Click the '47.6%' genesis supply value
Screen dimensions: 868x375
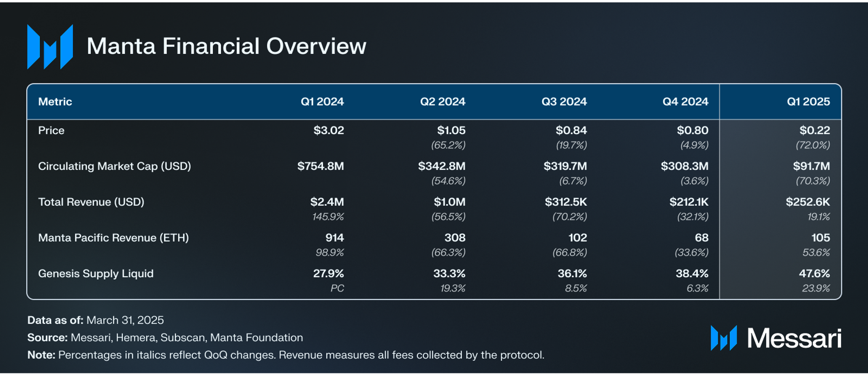click(815, 274)
